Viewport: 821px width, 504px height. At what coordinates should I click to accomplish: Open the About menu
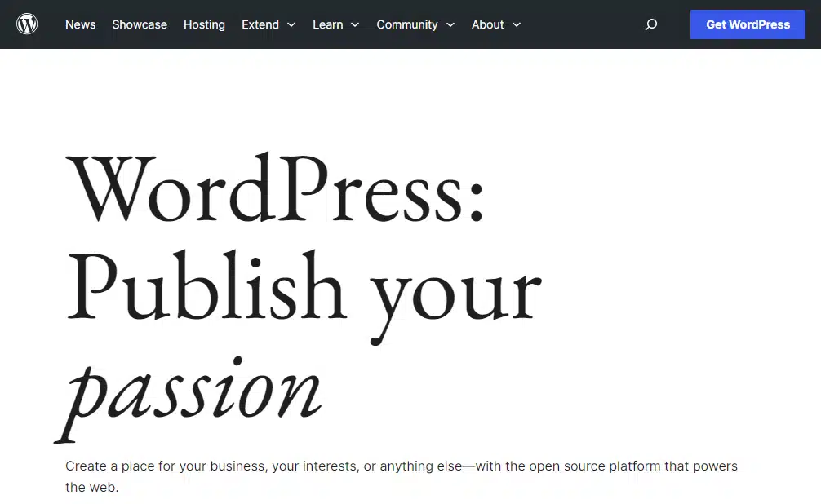click(487, 24)
